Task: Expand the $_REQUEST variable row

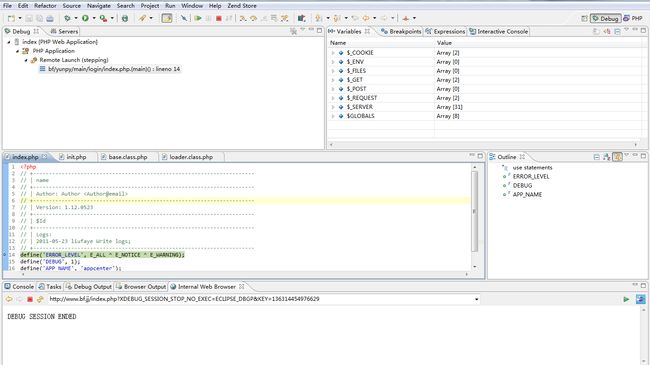Action: (x=333, y=98)
